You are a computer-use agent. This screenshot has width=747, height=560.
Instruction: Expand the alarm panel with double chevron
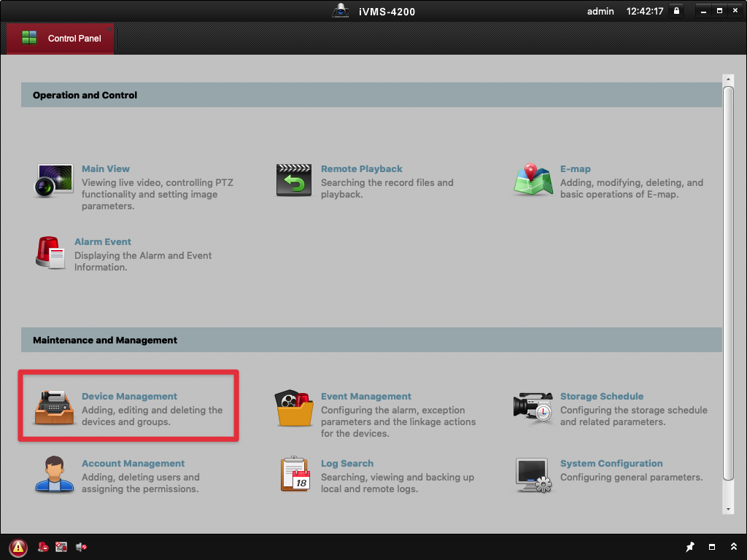click(x=732, y=547)
